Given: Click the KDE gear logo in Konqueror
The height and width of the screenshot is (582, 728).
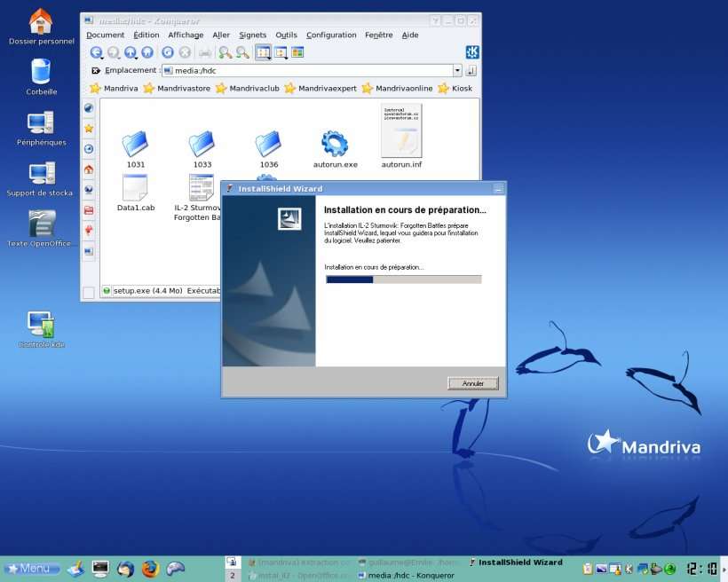Looking at the screenshot, I should point(472,52).
